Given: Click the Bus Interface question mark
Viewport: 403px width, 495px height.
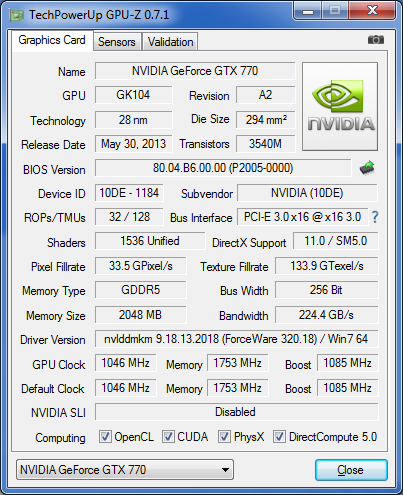Looking at the screenshot, I should point(375,217).
